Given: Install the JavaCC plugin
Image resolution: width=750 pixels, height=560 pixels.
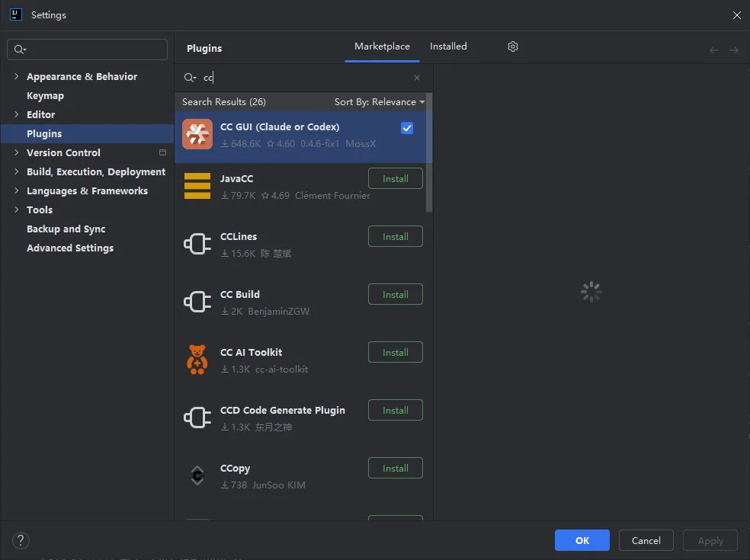Looking at the screenshot, I should click(x=395, y=178).
